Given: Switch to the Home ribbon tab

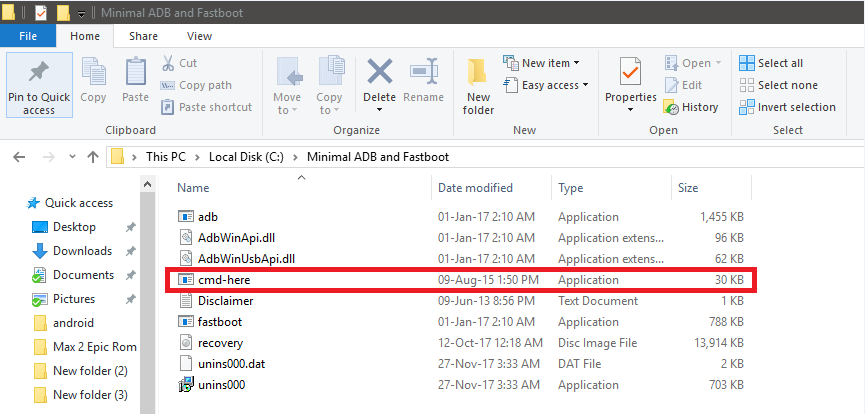Looking at the screenshot, I should (85, 36).
